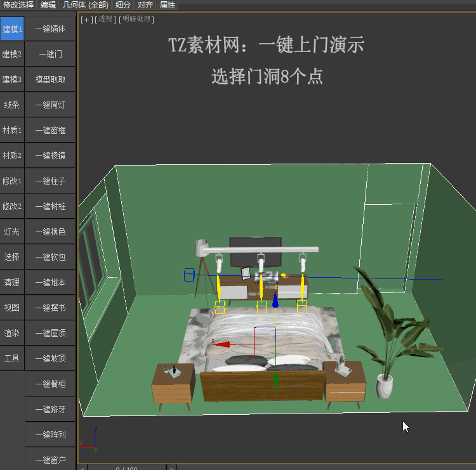Select the 视图 category tab

12,308
